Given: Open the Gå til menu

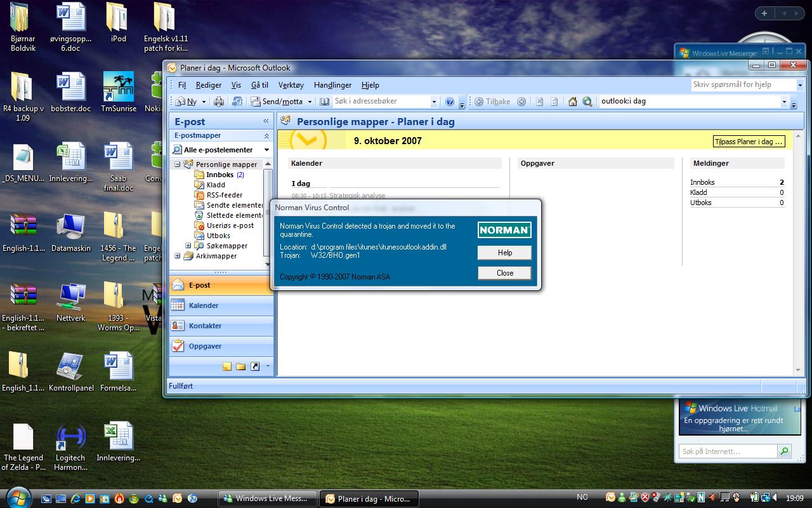Looking at the screenshot, I should (x=259, y=85).
